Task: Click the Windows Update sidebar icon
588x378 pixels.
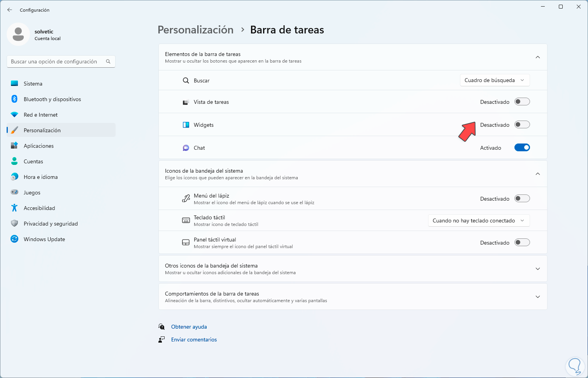Action: pyautogui.click(x=14, y=239)
